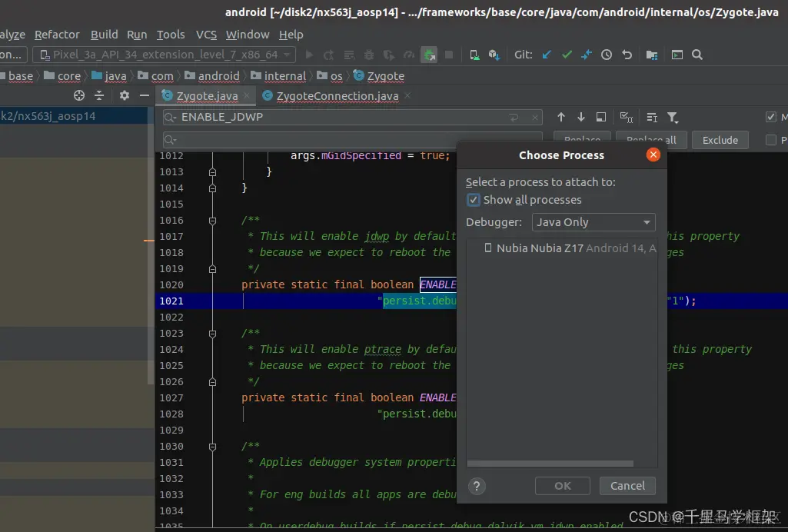Open search history dropdown in find field

coord(171,118)
